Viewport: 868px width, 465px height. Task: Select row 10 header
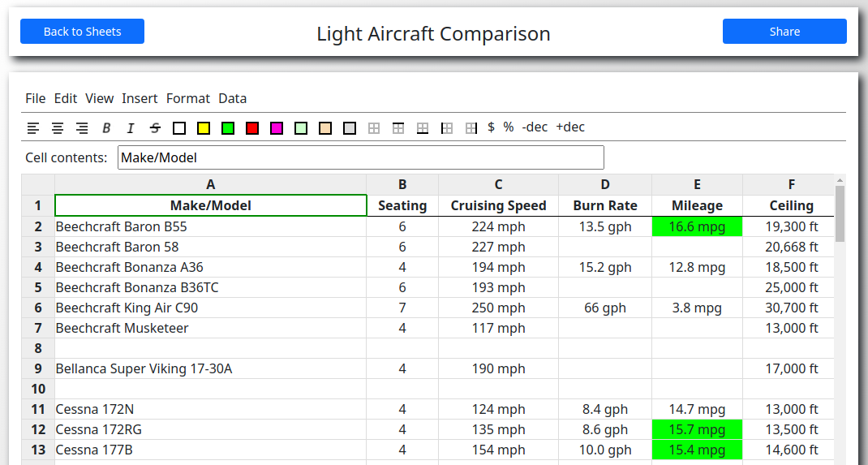click(38, 389)
